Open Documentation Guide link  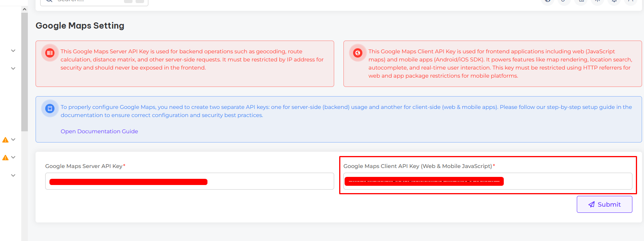99,131
